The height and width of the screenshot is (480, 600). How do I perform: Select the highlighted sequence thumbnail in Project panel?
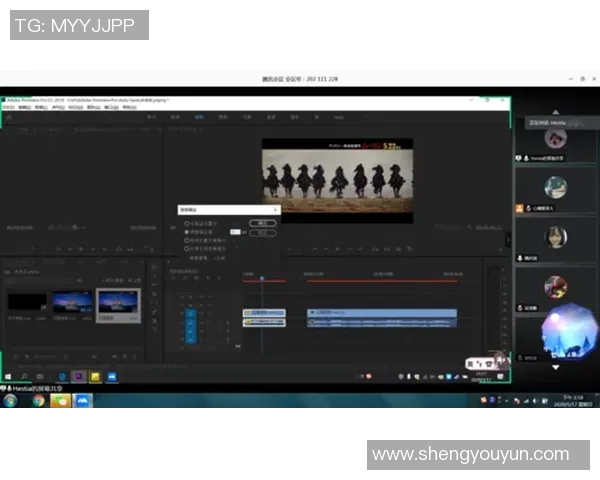118,305
